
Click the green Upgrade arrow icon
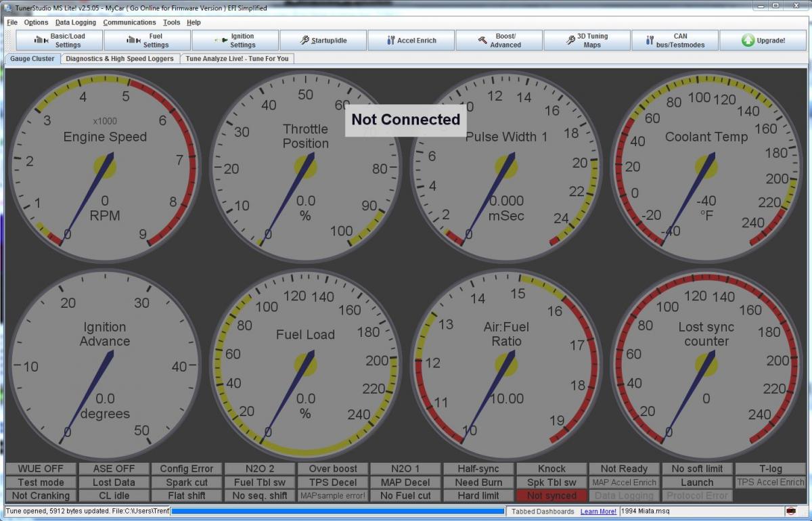pyautogui.click(x=748, y=41)
